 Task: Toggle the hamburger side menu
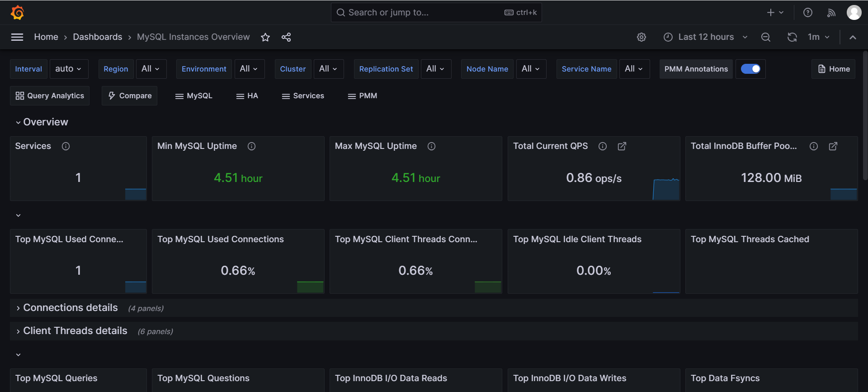click(17, 37)
